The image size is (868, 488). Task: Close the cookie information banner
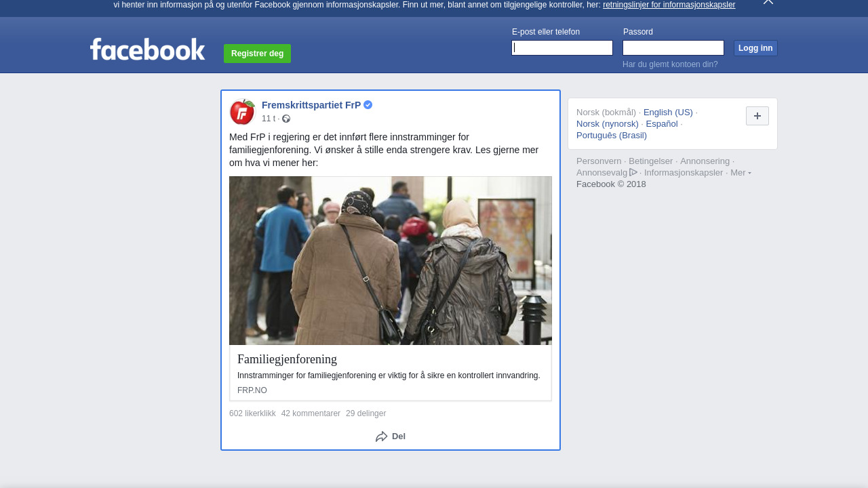768,2
